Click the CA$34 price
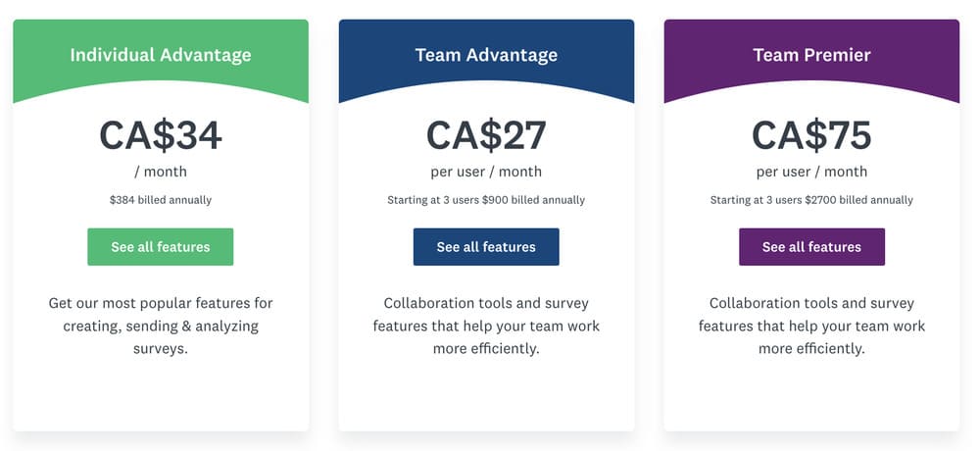 click(161, 135)
